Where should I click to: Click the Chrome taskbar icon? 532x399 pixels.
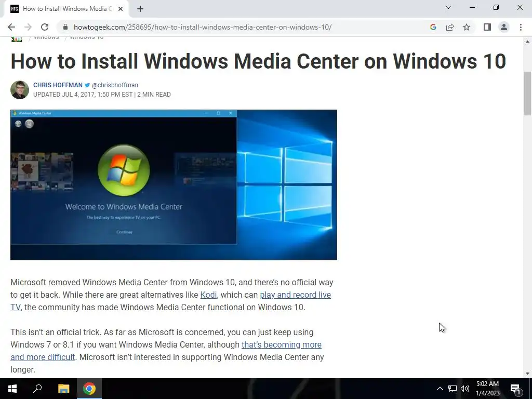(x=89, y=389)
